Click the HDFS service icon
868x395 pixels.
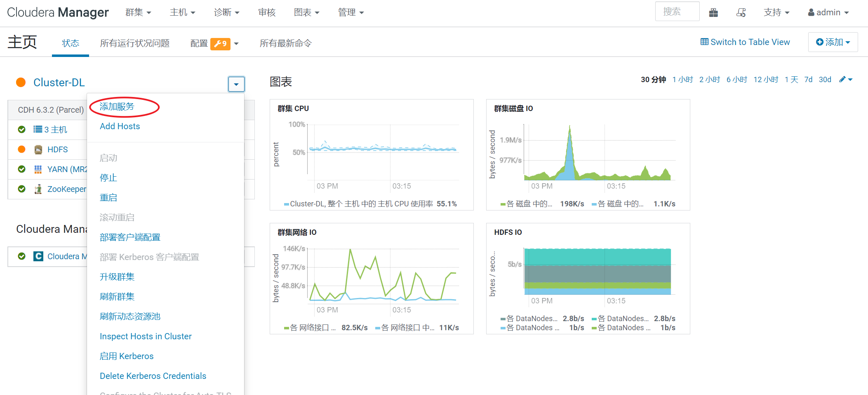pyautogui.click(x=38, y=149)
